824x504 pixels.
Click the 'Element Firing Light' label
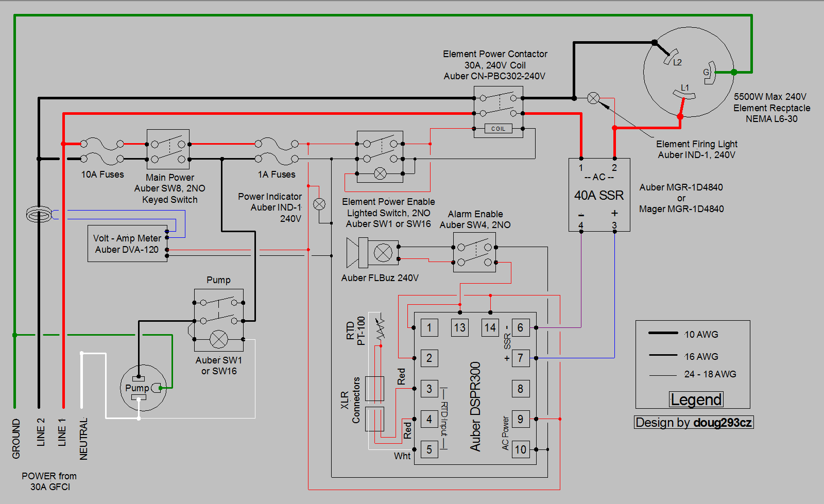(x=696, y=144)
